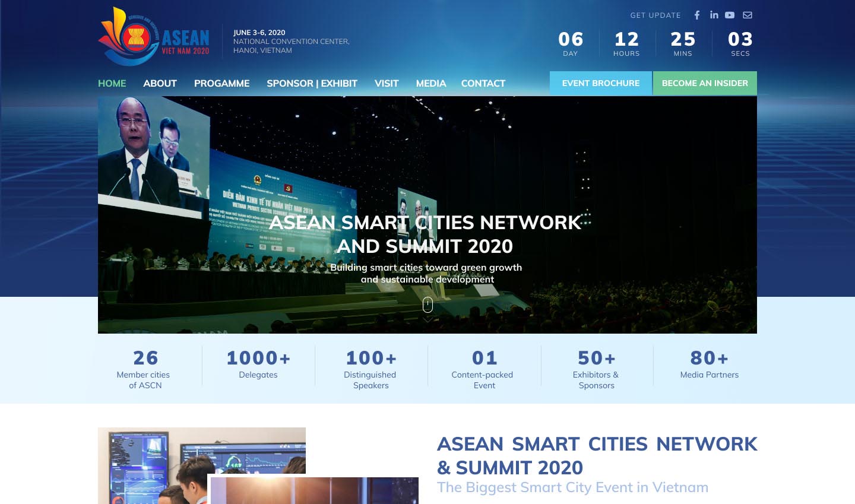The image size is (855, 504).
Task: Open the MEDIA navigation item
Action: (430, 84)
